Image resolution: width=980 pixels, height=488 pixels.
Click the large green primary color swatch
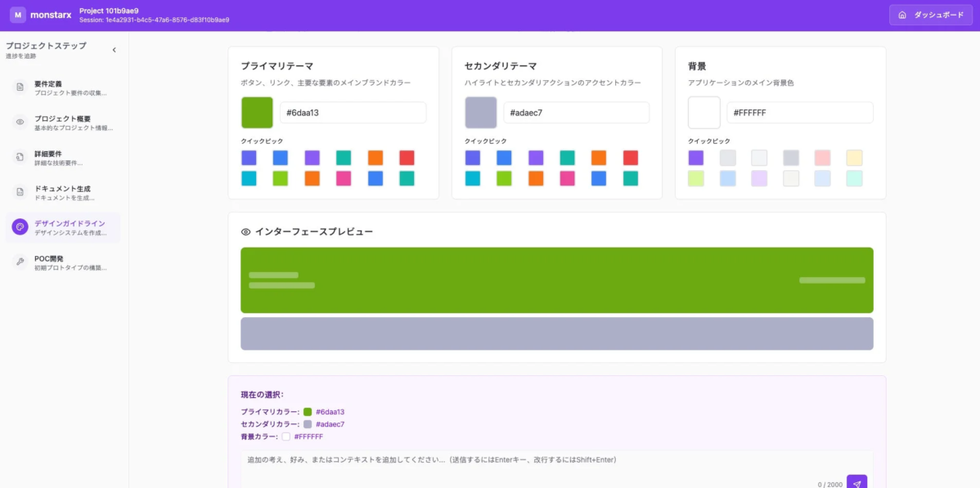point(257,111)
